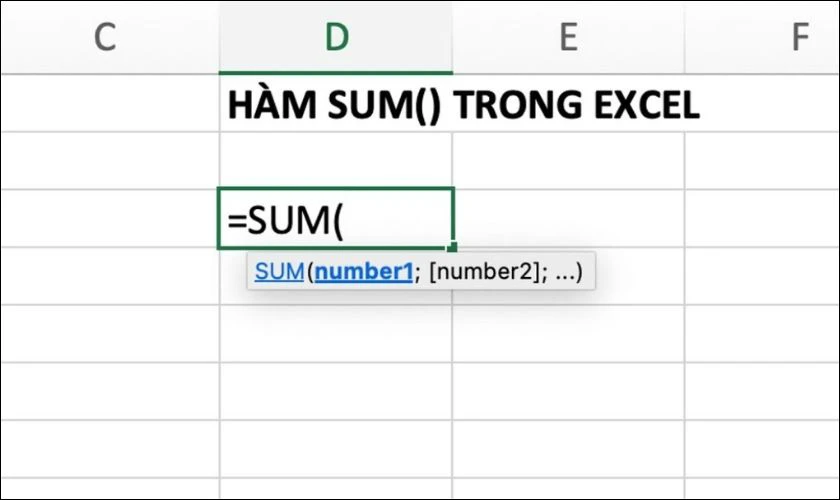Select the column D header
The height and width of the screenshot is (500, 840).
coord(336,37)
